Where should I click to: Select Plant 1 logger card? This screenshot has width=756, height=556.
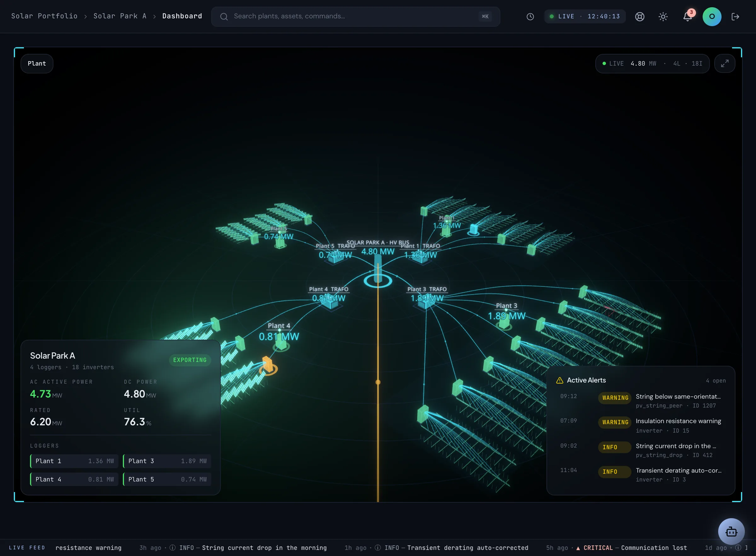[74, 461]
